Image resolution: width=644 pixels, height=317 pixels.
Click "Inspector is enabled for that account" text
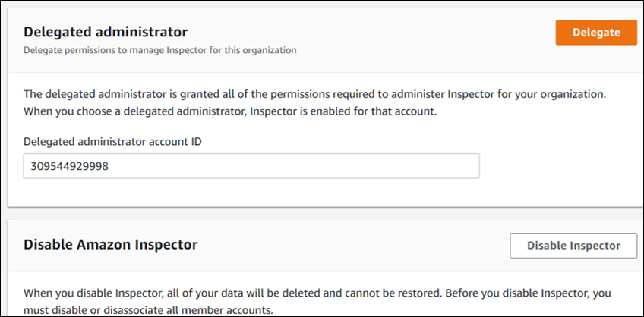click(x=358, y=111)
